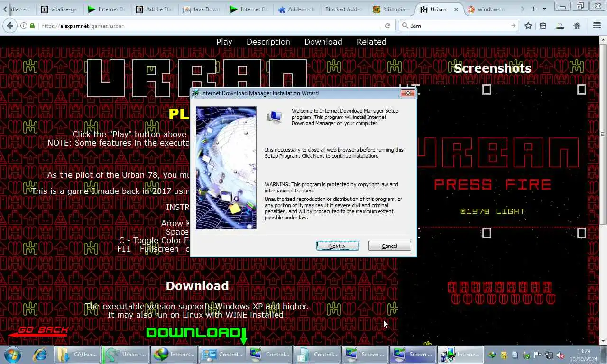Click the green shield tray icon
The width and height of the screenshot is (607, 364).
(x=526, y=355)
